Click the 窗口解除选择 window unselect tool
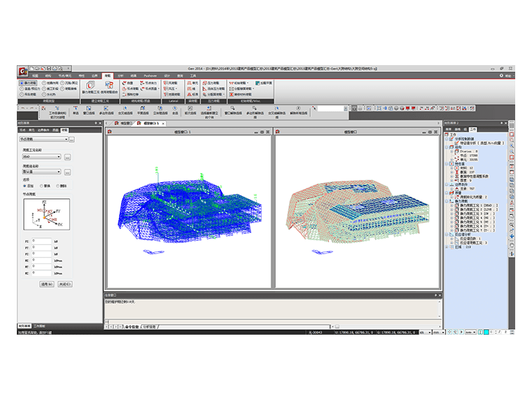Screen dimensions: 532x404 click(x=233, y=111)
